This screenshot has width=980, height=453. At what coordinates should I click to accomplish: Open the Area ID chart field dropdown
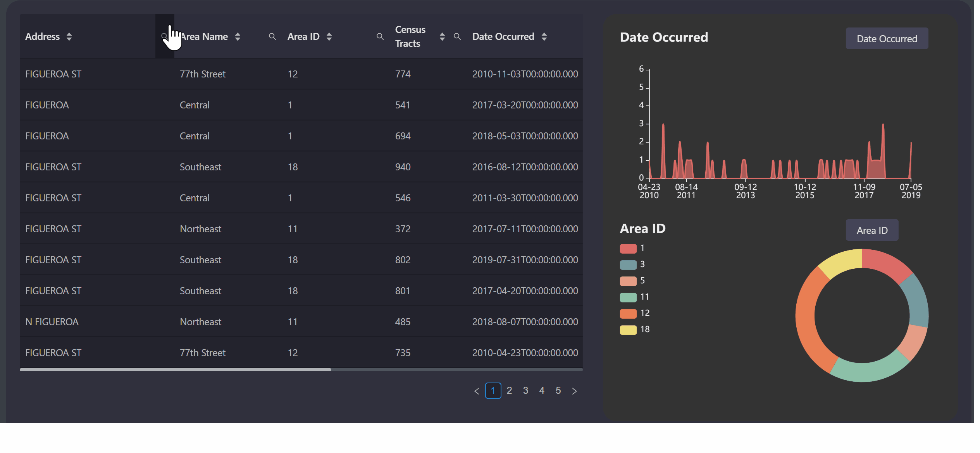coord(871,230)
